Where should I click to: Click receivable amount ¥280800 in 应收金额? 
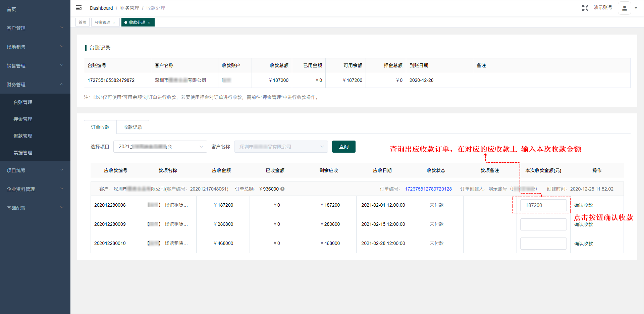[x=223, y=224]
